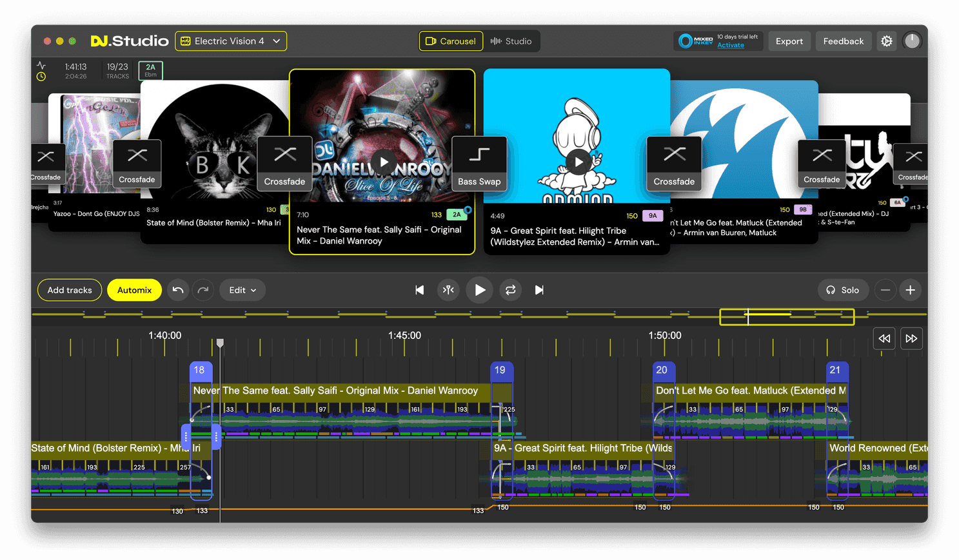This screenshot has height=560, width=959.
Task: Open the Electric Vision 4 project dropdown
Action: click(230, 41)
